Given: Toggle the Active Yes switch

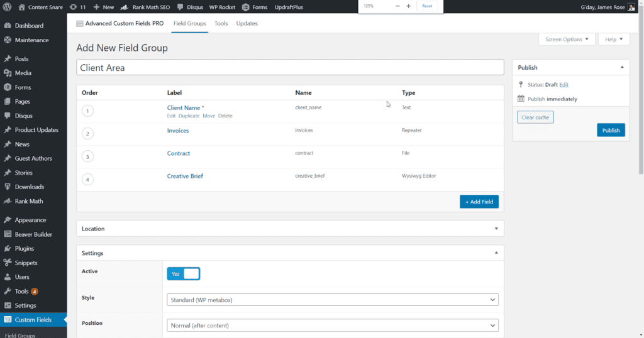Looking at the screenshot, I should tap(183, 273).
